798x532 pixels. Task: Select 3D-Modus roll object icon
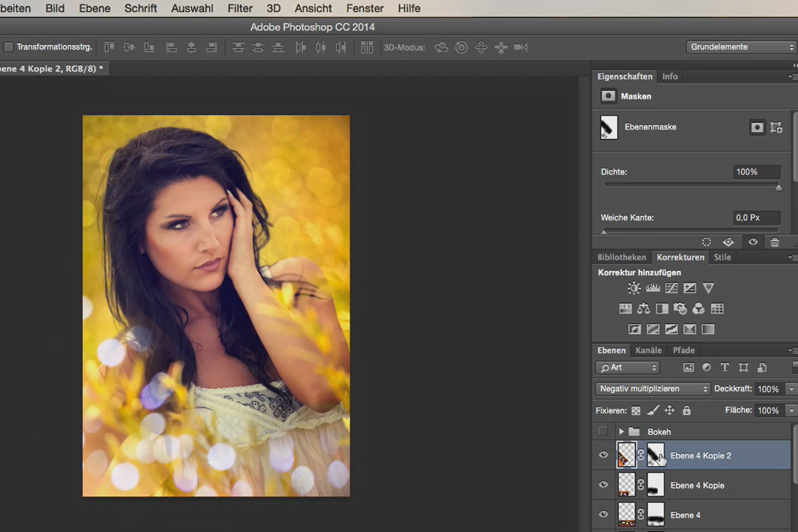point(462,47)
